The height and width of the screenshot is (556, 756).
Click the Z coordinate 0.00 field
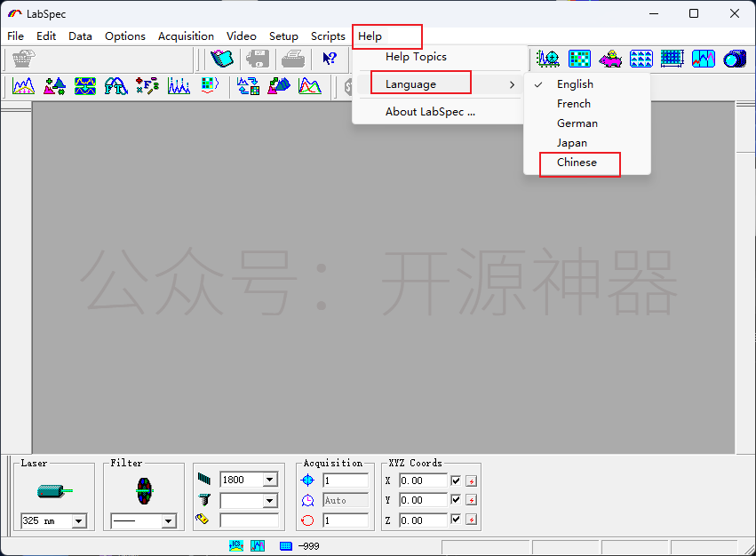click(423, 520)
